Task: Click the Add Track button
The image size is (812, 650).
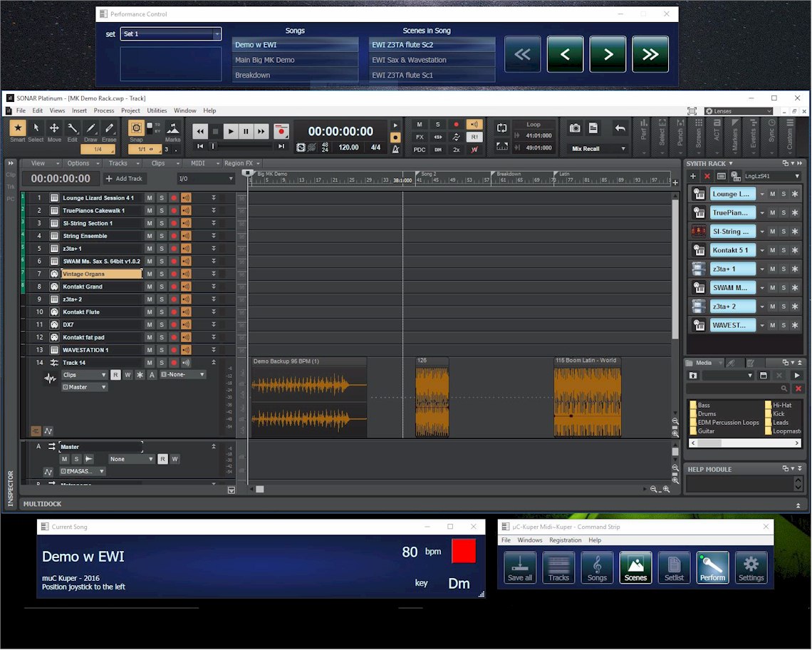Action: (124, 178)
